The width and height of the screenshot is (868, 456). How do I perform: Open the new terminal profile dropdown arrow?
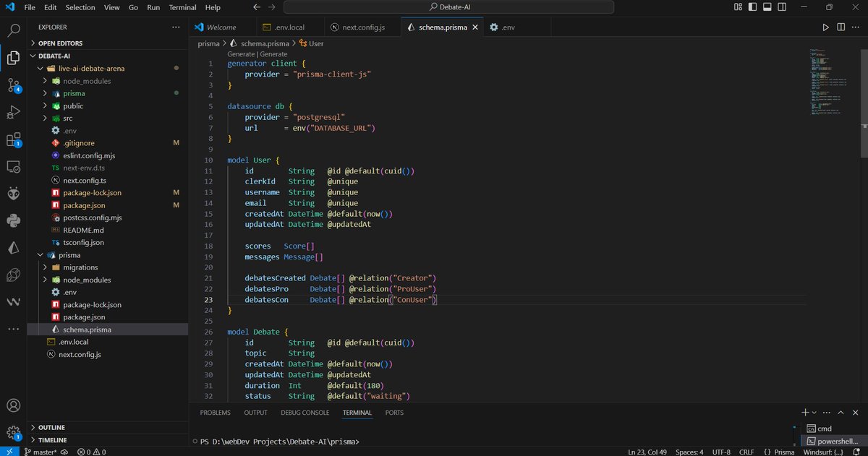[814, 412]
